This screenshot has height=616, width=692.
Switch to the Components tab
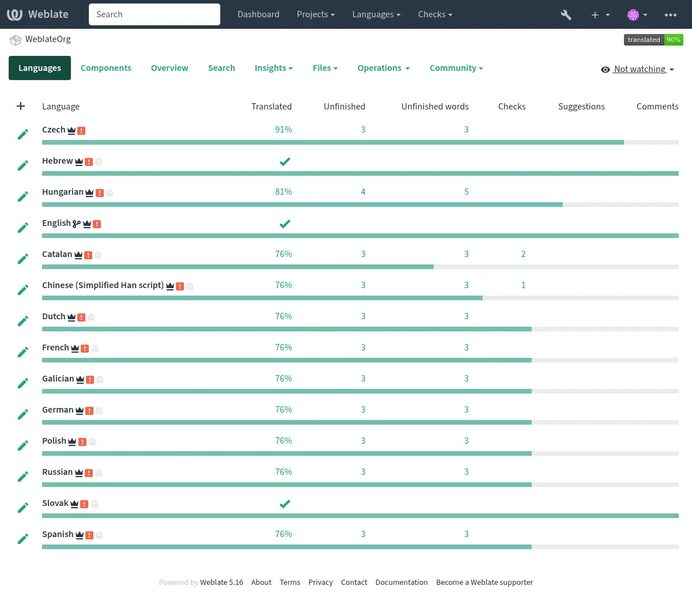coord(106,68)
